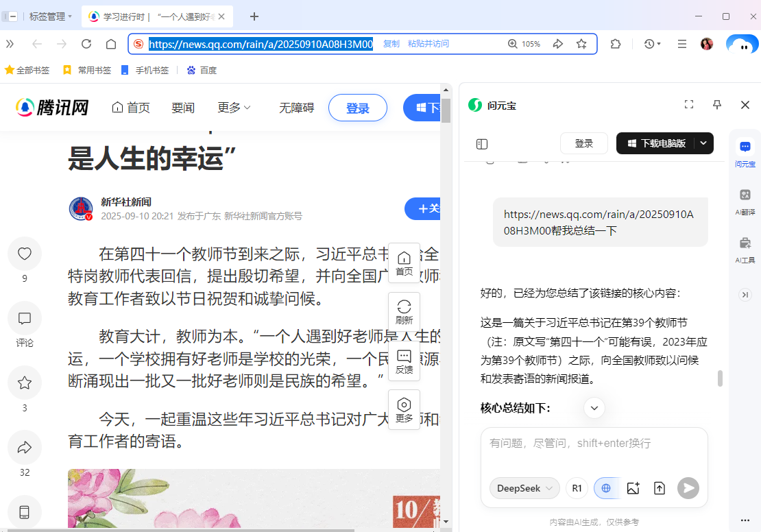
Task: Click the send message arrow
Action: [x=688, y=488]
